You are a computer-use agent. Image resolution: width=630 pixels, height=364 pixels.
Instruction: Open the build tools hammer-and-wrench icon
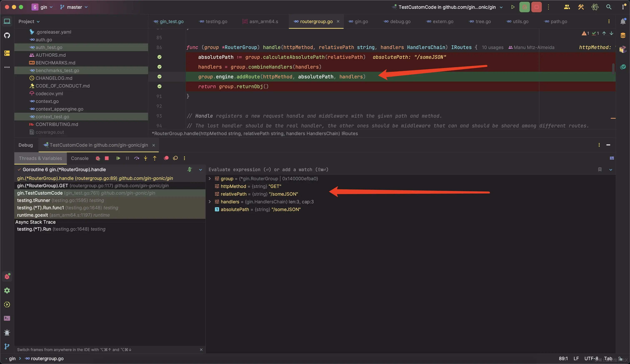(581, 7)
